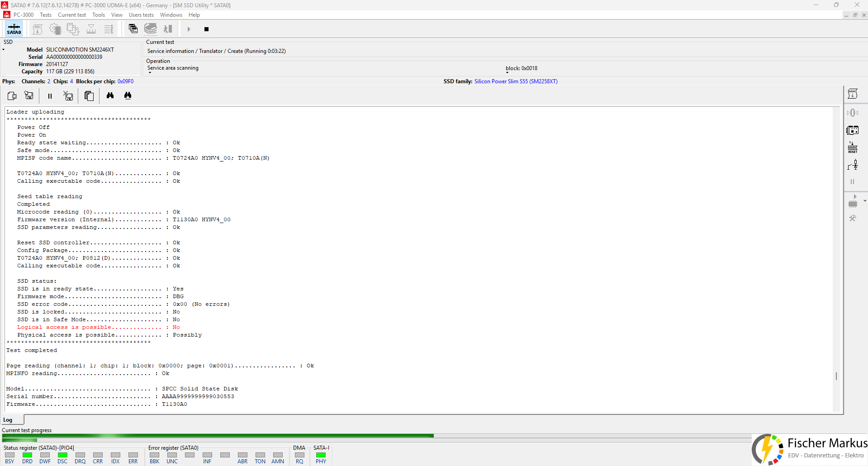Click the SATA0 port icon in toolbar
868x466 pixels.
coord(14,29)
